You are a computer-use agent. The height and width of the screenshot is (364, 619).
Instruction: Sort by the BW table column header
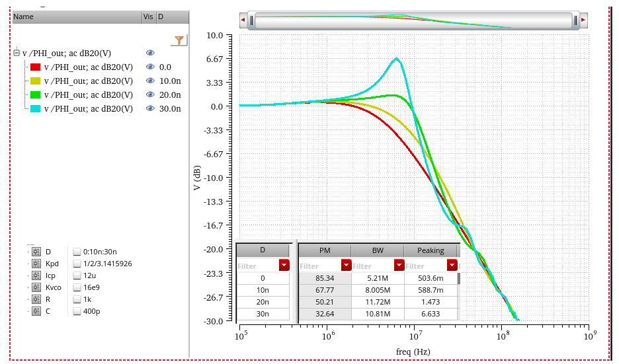pos(378,250)
